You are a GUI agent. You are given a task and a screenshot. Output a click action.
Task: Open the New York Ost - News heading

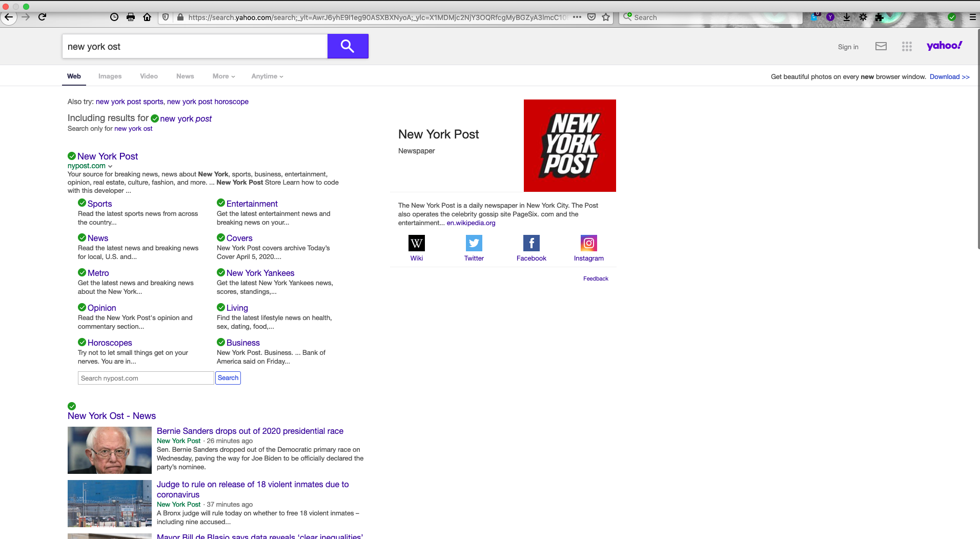click(x=112, y=416)
